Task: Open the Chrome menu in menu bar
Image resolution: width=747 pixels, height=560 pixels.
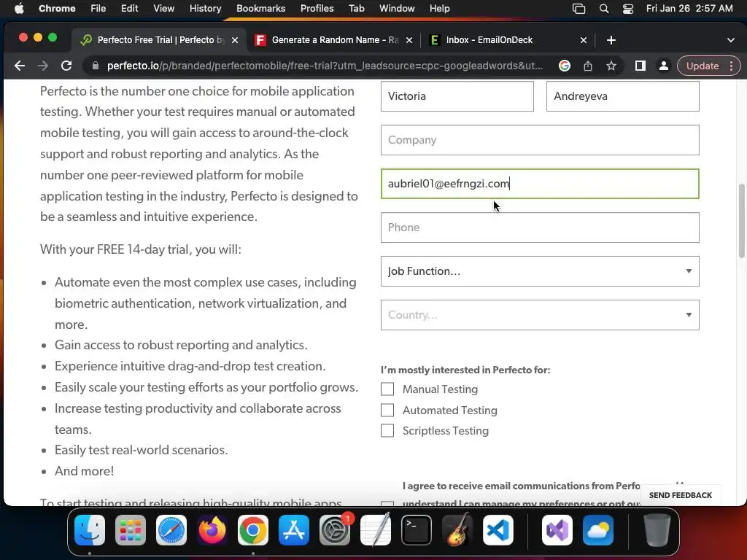Action: pos(57,8)
